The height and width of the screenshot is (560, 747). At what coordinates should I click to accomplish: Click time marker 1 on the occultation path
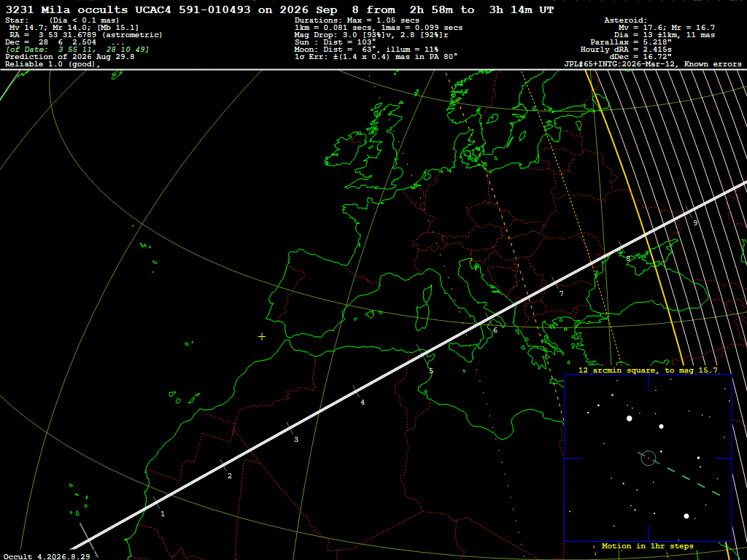pos(163,514)
